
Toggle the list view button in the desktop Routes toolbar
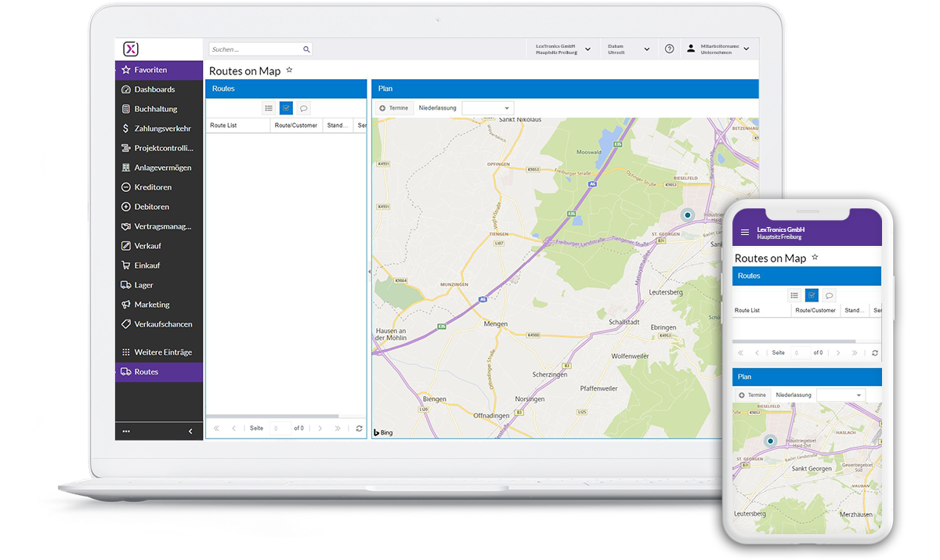[269, 108]
